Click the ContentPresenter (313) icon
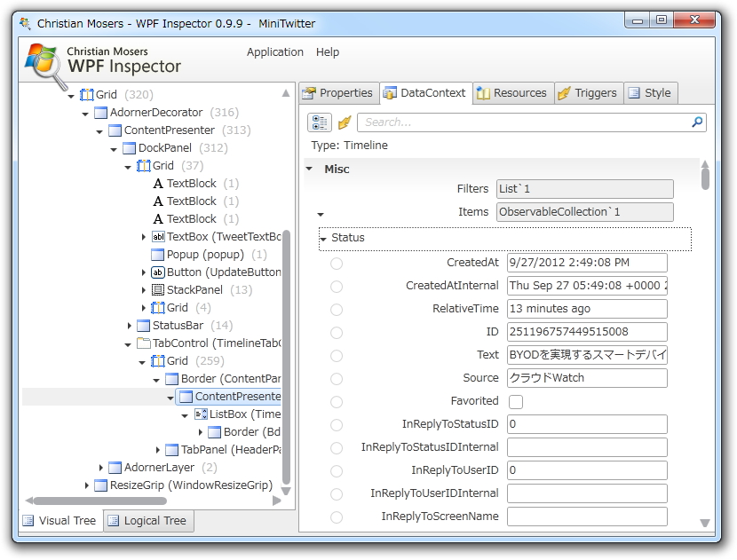737x560 pixels. 115,130
